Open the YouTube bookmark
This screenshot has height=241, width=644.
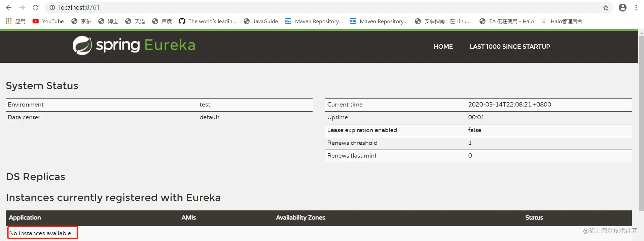coord(48,21)
